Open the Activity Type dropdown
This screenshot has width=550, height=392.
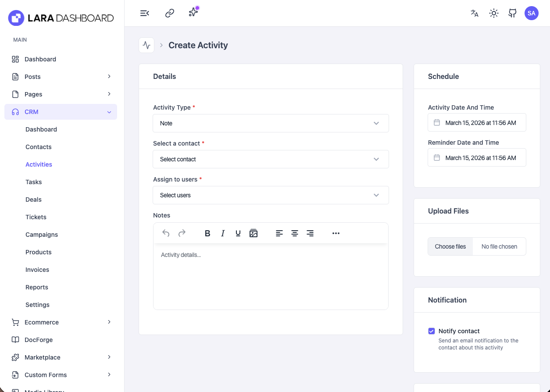pos(271,123)
